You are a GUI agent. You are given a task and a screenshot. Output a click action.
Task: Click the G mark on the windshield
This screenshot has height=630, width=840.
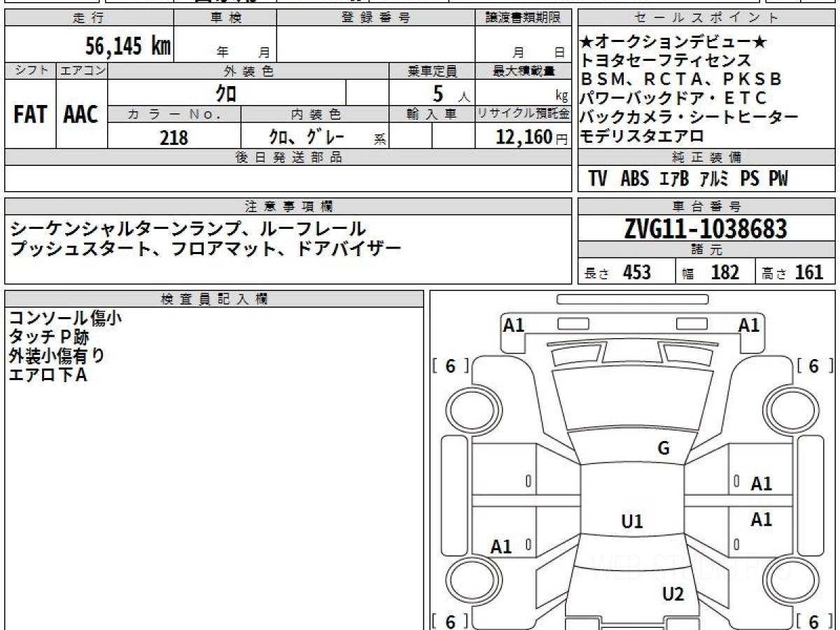[663, 449]
